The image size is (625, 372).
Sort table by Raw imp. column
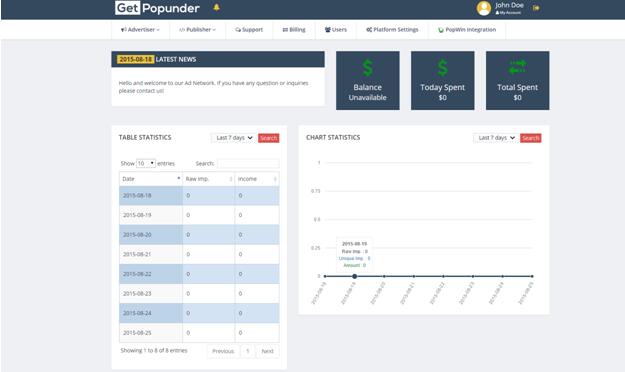click(x=209, y=179)
